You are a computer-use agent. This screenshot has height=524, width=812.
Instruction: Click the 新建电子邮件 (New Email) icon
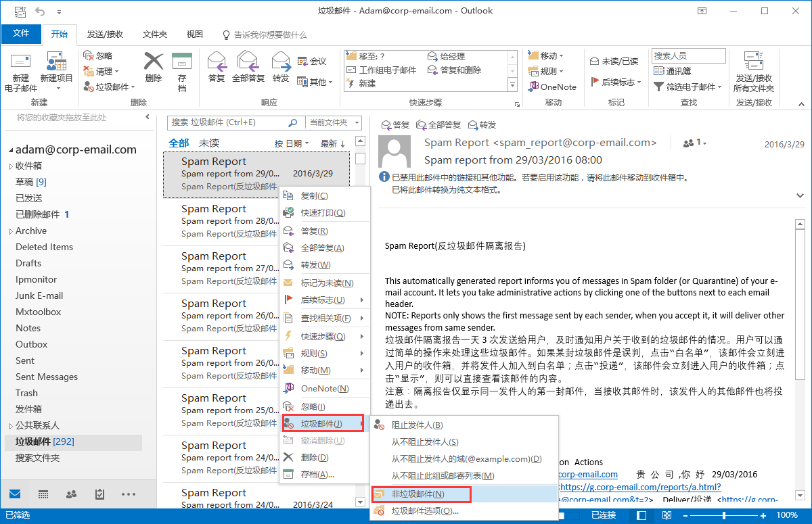pyautogui.click(x=20, y=64)
